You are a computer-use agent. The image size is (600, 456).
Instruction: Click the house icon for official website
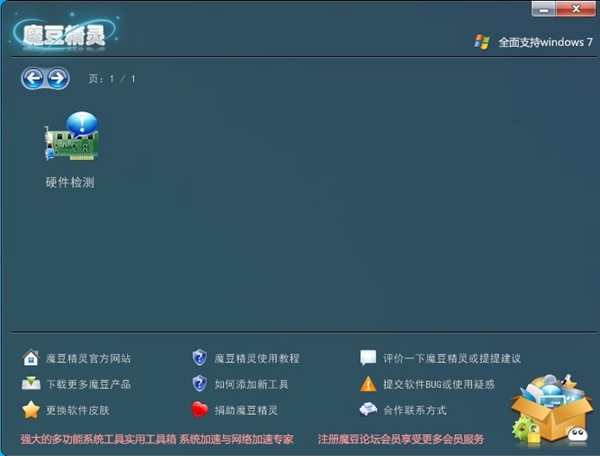(31, 358)
